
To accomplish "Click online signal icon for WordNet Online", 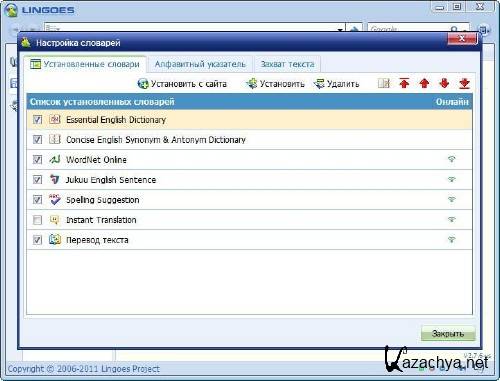I will click(x=452, y=159).
